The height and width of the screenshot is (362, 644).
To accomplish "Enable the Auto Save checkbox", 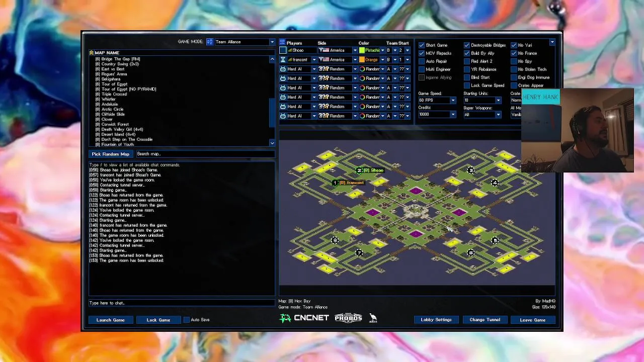I will point(187,320).
